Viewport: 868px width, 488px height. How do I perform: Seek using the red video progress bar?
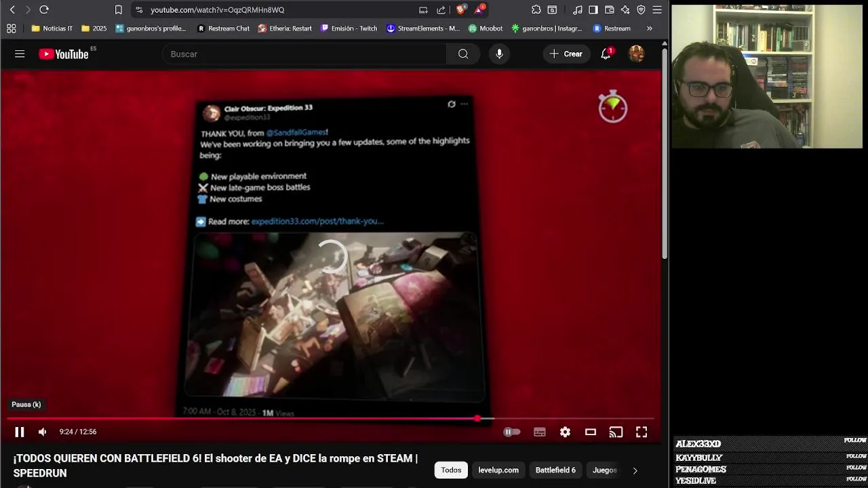[x=330, y=419]
